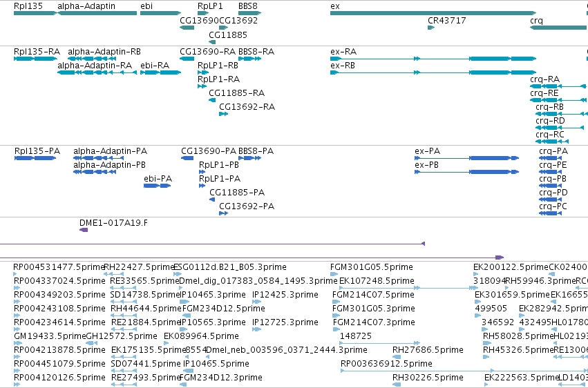Image resolution: width=588 pixels, height=388 pixels.
Task: Click the RP003636912.5prime EST label
Action: (x=386, y=364)
